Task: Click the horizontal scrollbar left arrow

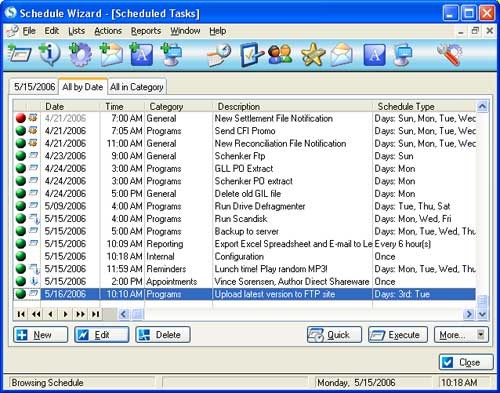Action: 123,314
